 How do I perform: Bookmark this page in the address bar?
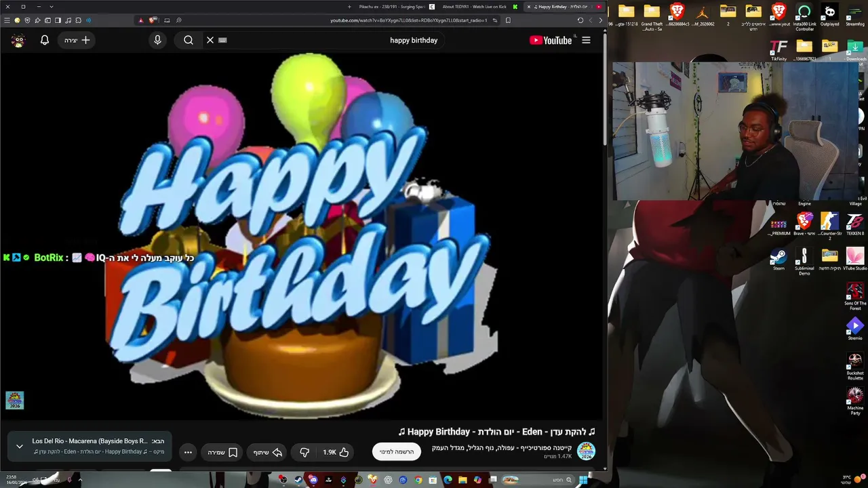click(508, 20)
